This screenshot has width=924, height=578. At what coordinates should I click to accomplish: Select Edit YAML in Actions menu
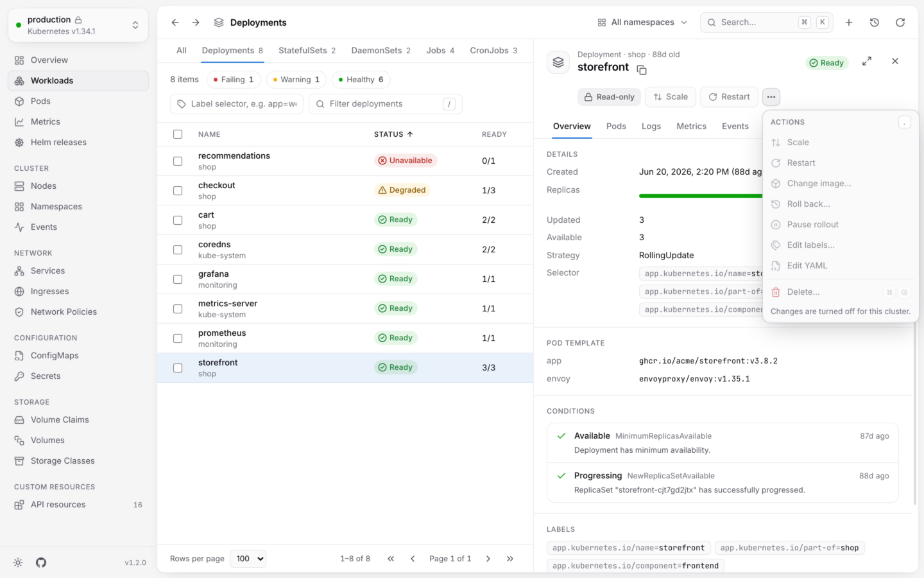click(841, 266)
